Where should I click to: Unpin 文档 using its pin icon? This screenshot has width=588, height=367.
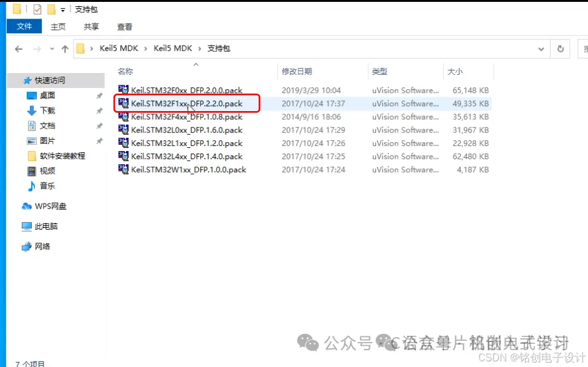point(99,125)
